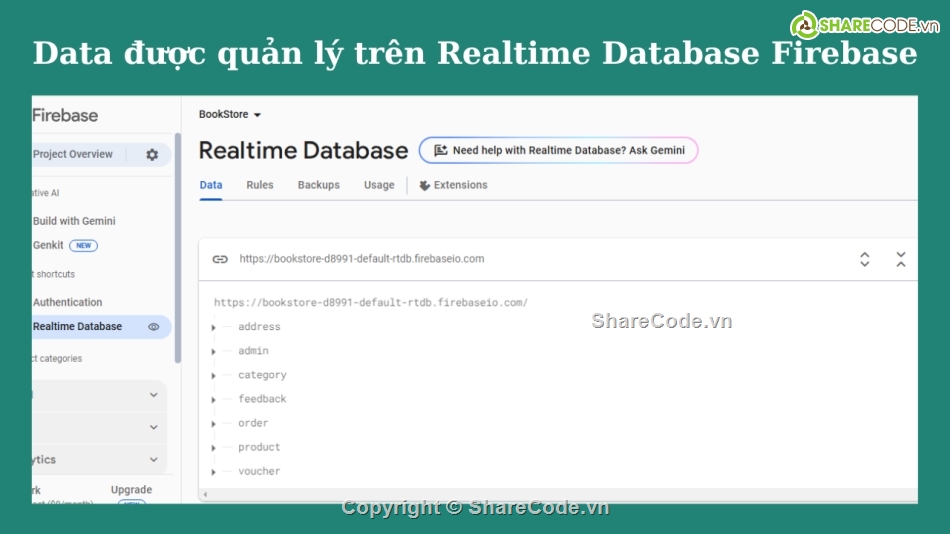Expand the address node

click(213, 327)
